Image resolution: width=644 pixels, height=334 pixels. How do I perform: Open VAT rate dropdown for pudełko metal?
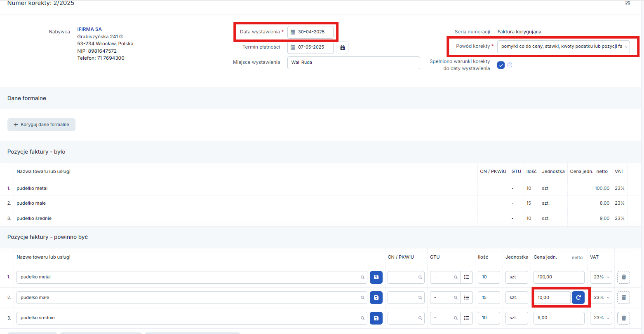coord(601,277)
